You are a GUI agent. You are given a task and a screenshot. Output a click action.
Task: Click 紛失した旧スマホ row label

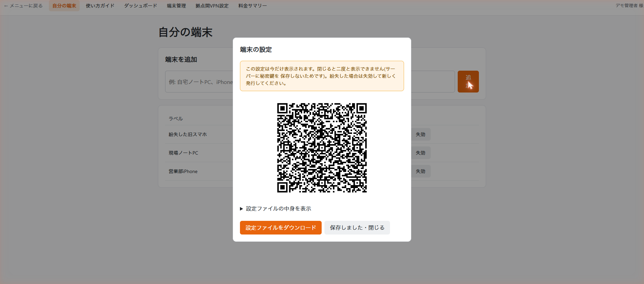(188, 134)
